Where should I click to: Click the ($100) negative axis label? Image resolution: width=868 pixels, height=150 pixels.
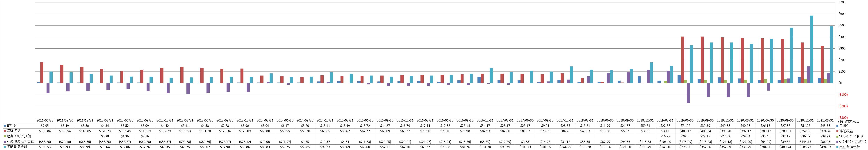click(x=843, y=95)
